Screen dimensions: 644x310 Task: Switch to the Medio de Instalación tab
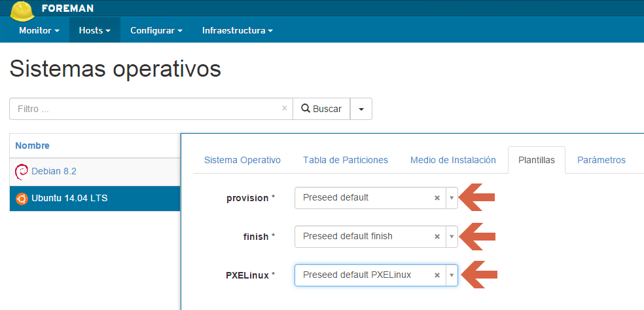coord(453,160)
